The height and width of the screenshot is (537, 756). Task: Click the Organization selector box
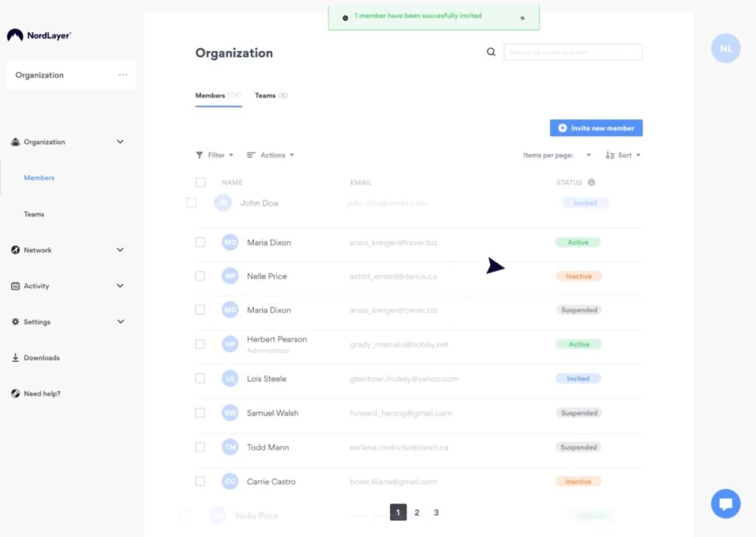(x=71, y=75)
